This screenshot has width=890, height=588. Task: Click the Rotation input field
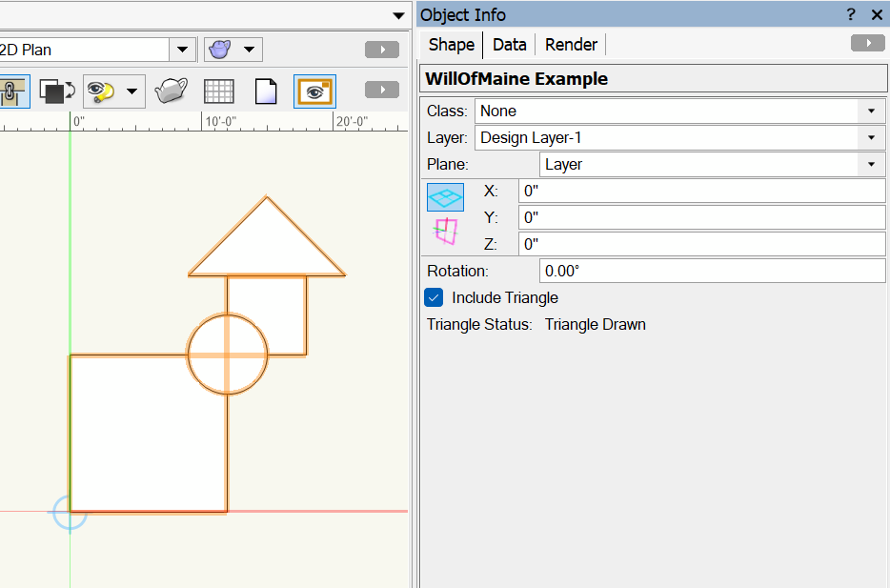pos(712,272)
